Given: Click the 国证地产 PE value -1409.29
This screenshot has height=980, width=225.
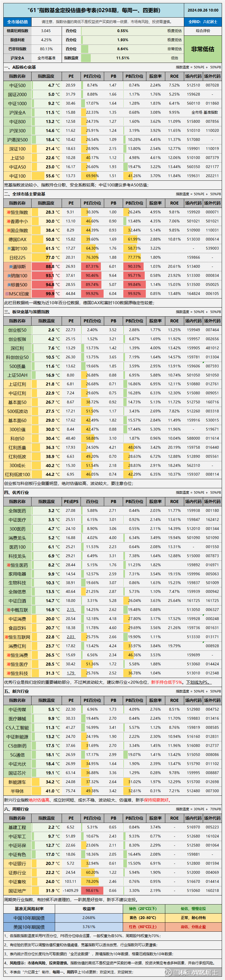Looking at the screenshot, I should click(71, 890).
